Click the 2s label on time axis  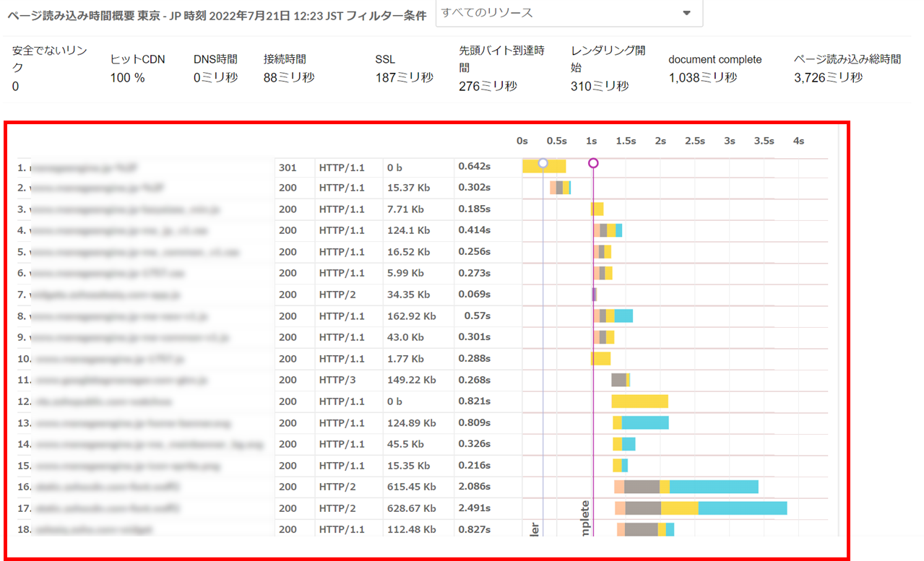(x=660, y=141)
